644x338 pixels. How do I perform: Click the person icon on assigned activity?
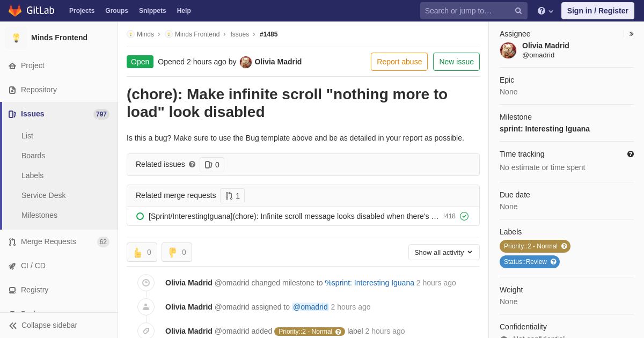(x=146, y=307)
